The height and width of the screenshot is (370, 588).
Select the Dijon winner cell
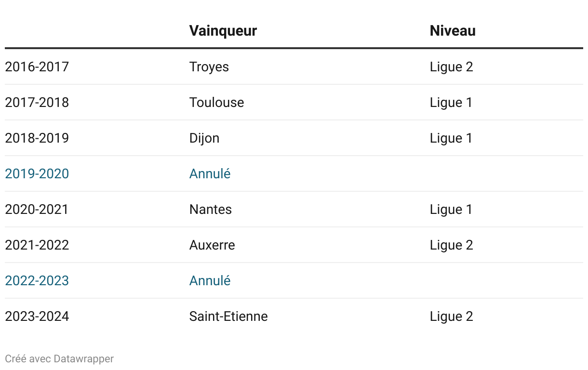coord(204,138)
